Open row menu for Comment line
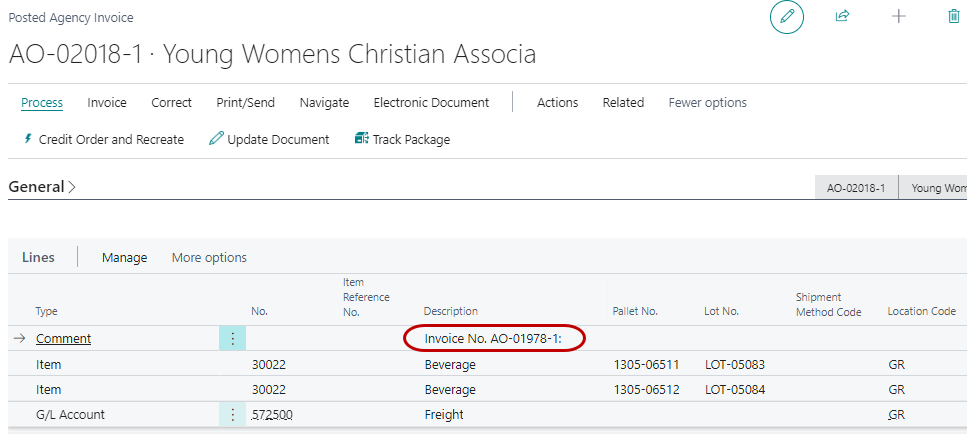The image size is (967, 434). pyautogui.click(x=232, y=339)
